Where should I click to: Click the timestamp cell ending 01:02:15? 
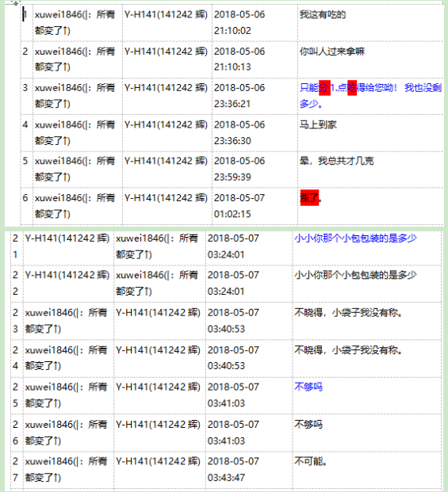click(x=255, y=206)
